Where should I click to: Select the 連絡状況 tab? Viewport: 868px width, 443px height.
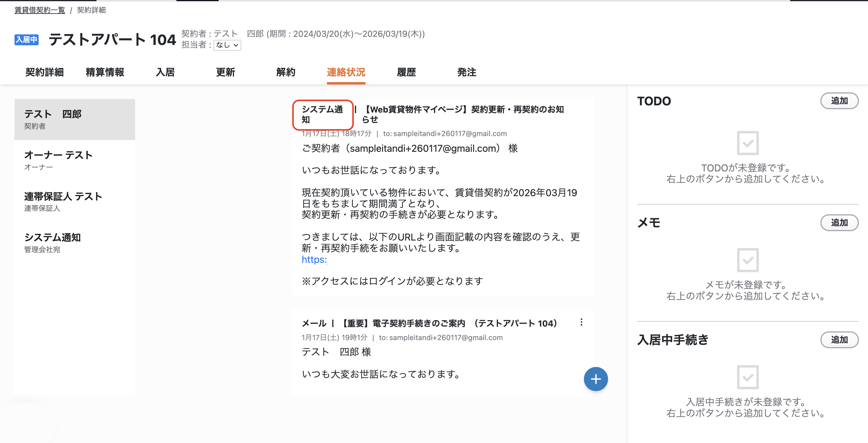pos(346,72)
